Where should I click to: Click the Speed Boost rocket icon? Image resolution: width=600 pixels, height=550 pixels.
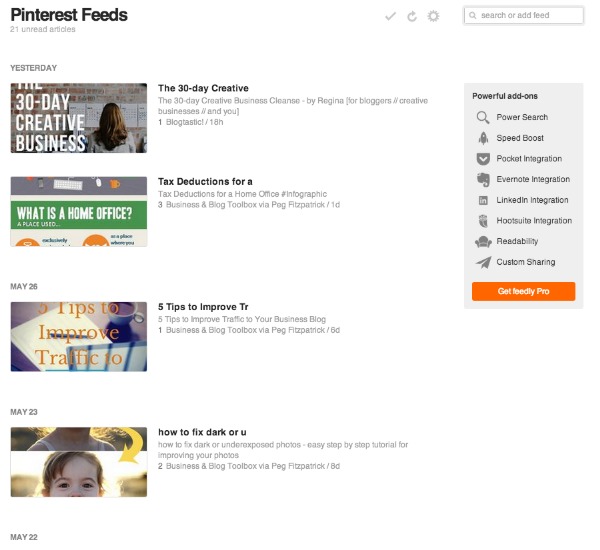pos(483,138)
